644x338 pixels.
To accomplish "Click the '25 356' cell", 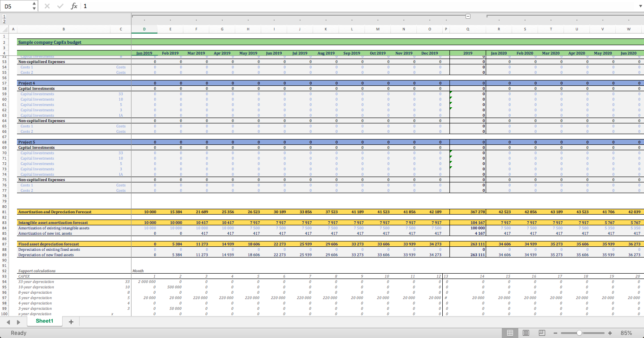I will pos(222,212).
